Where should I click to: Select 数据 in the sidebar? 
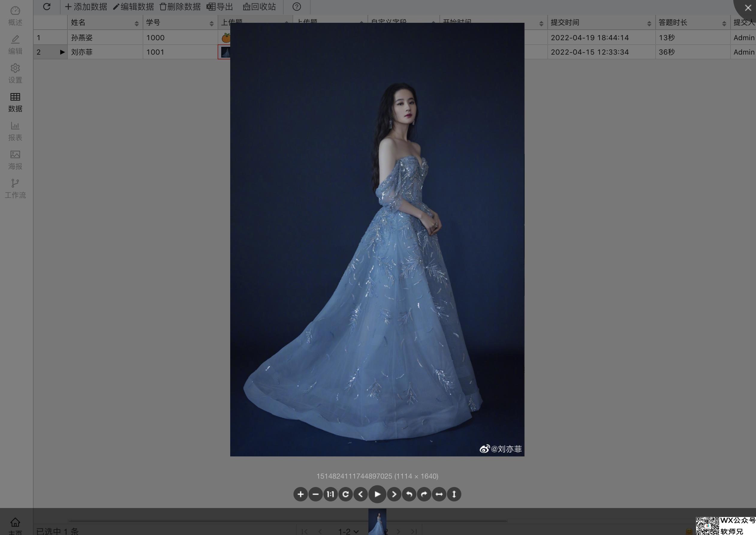point(15,102)
